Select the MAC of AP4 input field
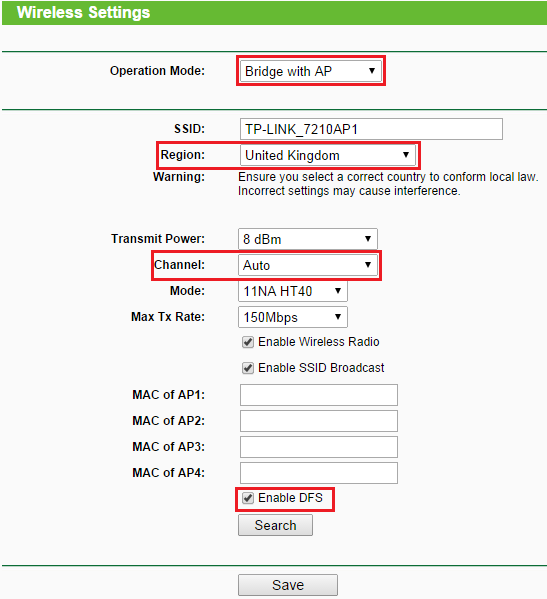This screenshot has height=599, width=547. click(319, 473)
